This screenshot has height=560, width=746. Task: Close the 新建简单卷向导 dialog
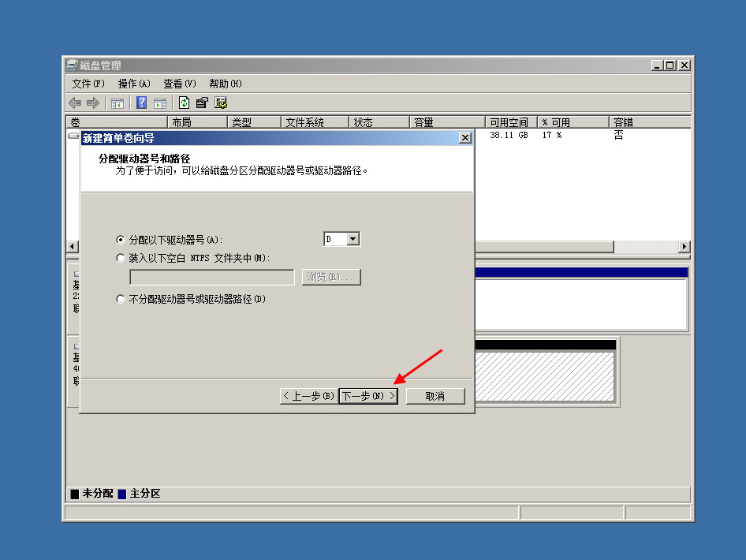(464, 138)
